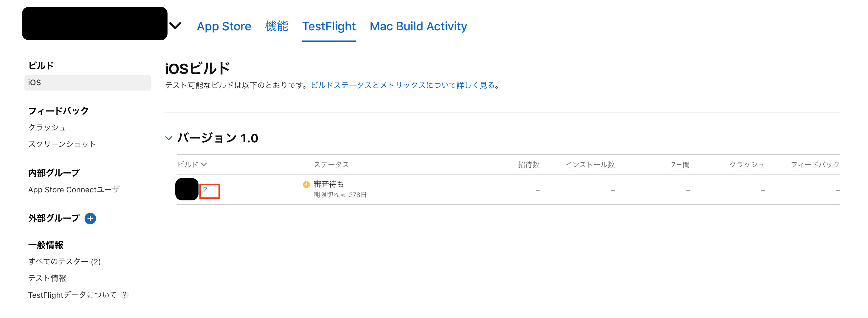The width and height of the screenshot is (868, 318).
Task: Open すべてのテスター (2) in sidebar
Action: 65,261
